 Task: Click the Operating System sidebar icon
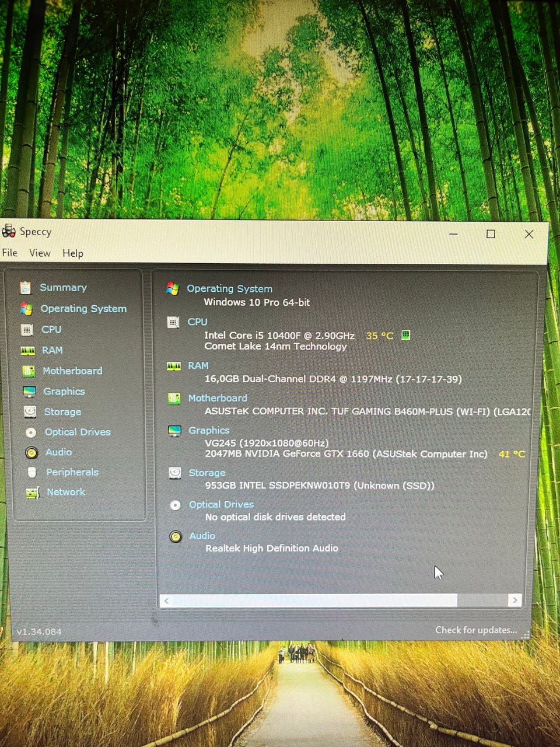click(x=26, y=309)
